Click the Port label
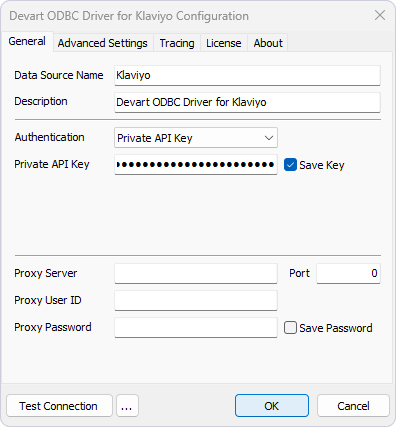Screen dimensions: 396x427 (x=299, y=273)
